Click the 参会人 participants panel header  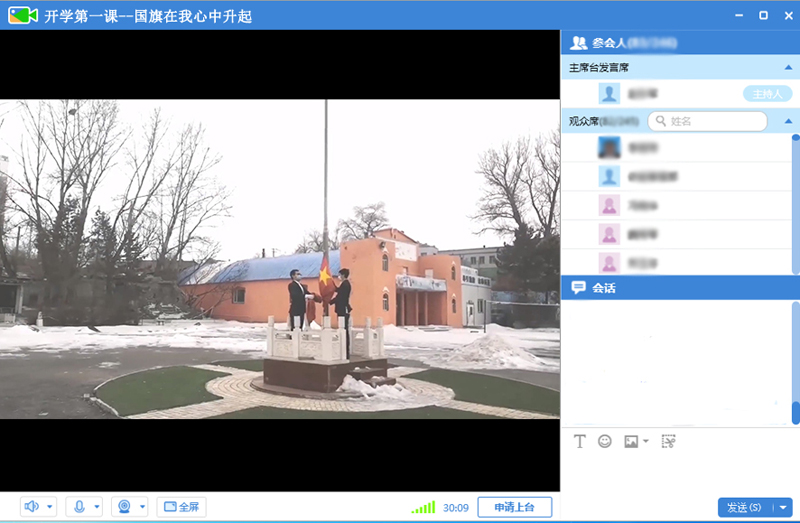coord(608,43)
